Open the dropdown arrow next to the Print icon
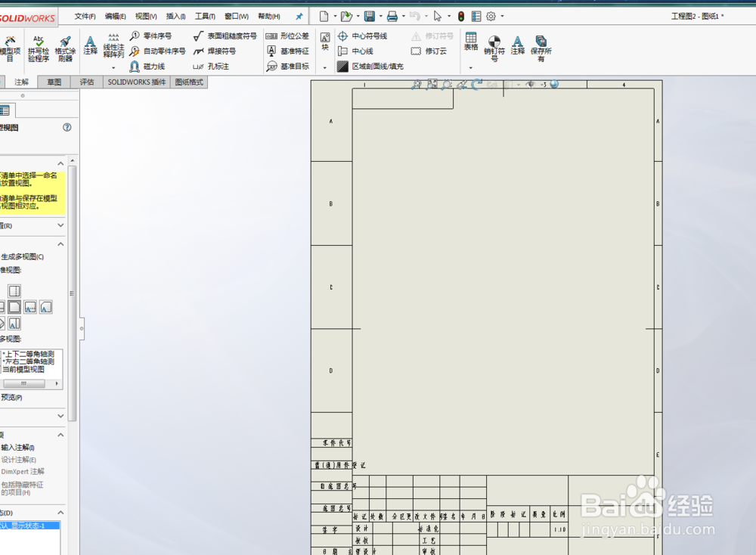Viewport: 756px width, 555px height. point(404,17)
